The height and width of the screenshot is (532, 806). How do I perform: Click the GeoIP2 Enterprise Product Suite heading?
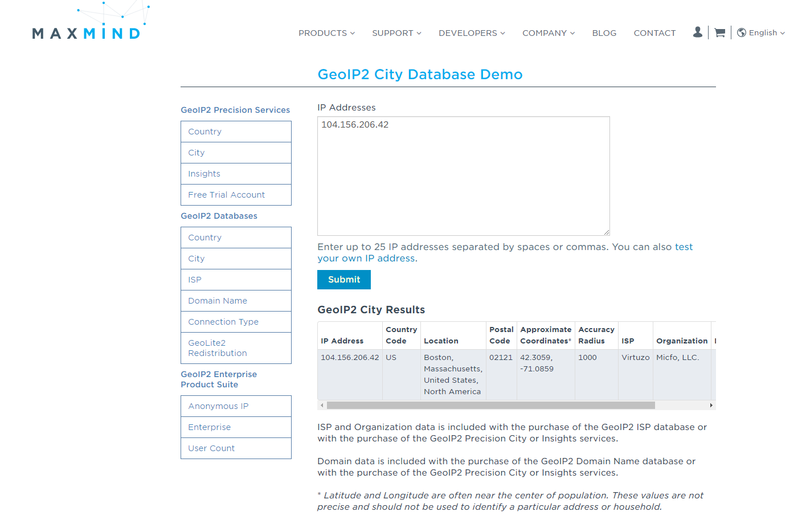coord(219,379)
